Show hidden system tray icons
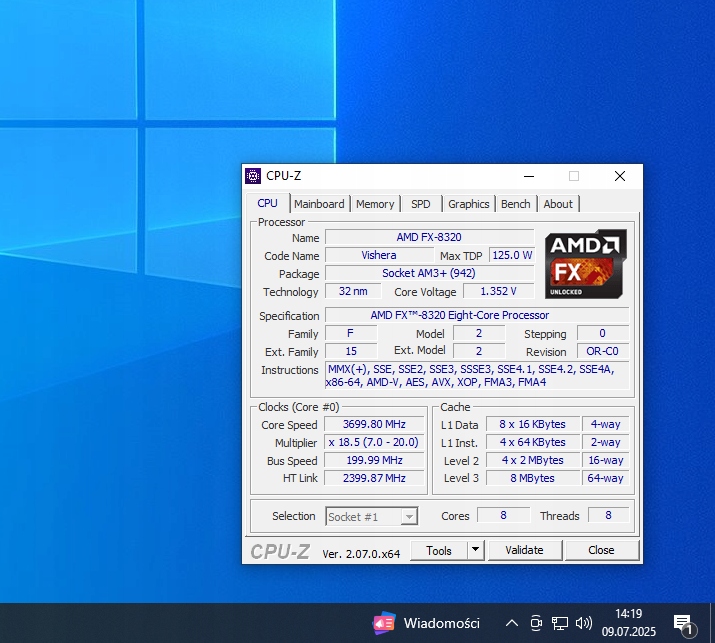The image size is (715, 643). click(x=511, y=623)
